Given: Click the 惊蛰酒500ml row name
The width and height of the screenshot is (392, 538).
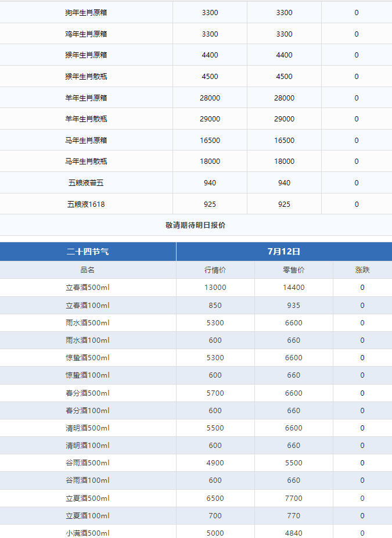Looking at the screenshot, I should point(88,357).
